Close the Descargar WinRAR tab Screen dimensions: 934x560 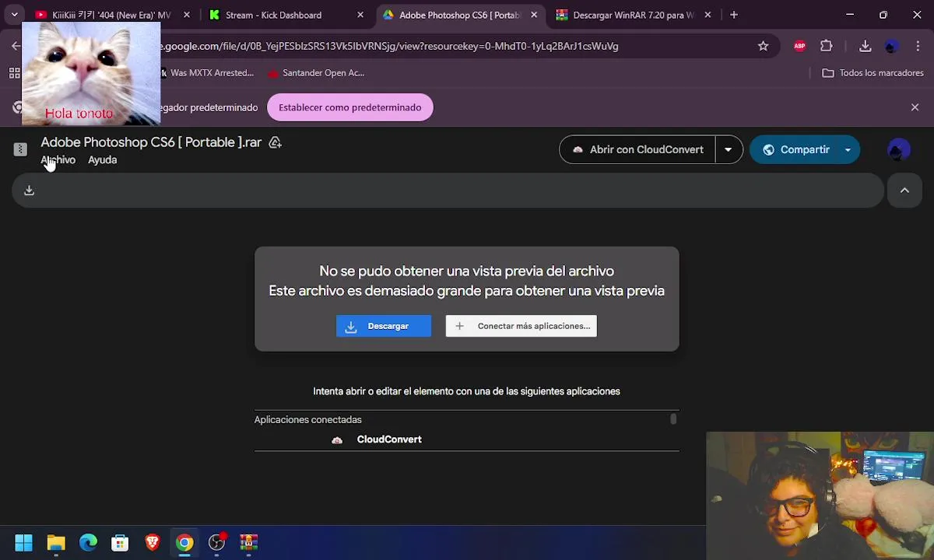pyautogui.click(x=708, y=15)
